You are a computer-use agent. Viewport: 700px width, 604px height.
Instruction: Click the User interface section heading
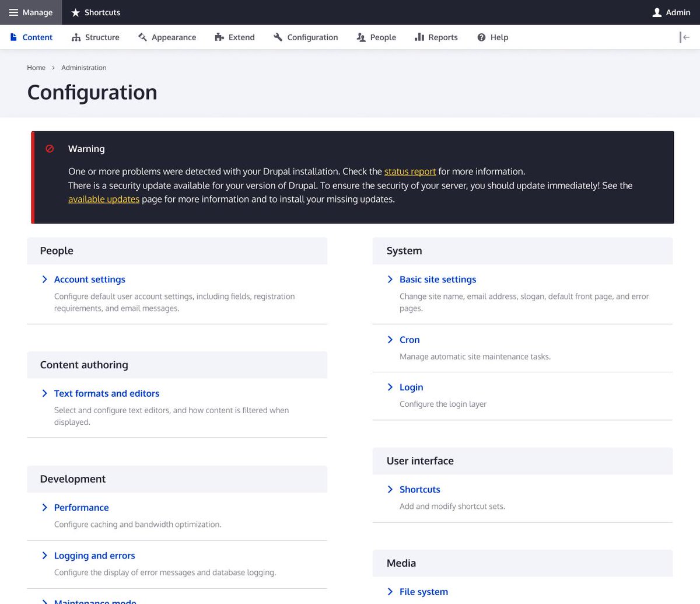tap(420, 461)
